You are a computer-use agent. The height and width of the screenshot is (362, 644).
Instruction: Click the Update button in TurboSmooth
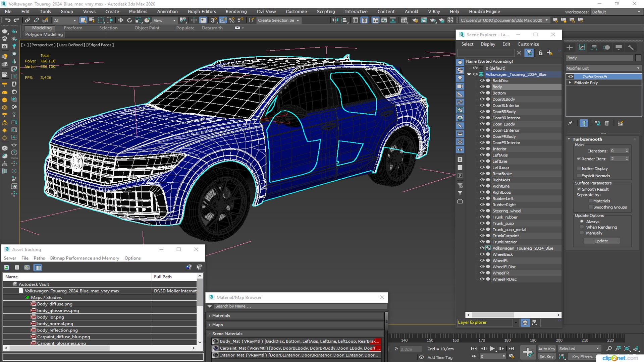[x=601, y=241]
